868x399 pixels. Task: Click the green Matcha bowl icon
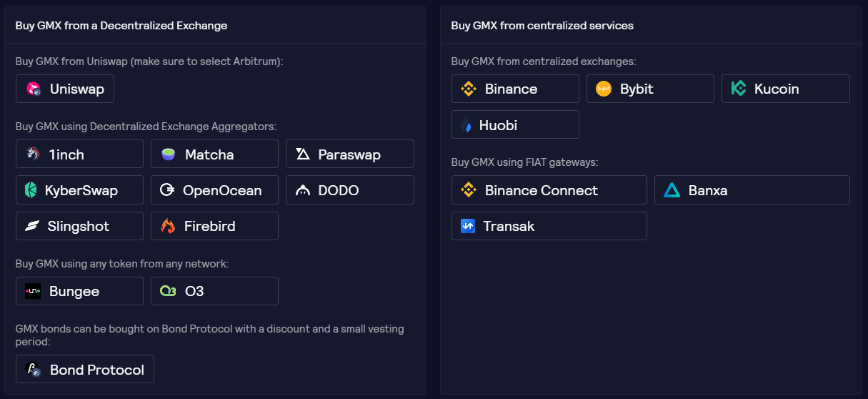168,154
